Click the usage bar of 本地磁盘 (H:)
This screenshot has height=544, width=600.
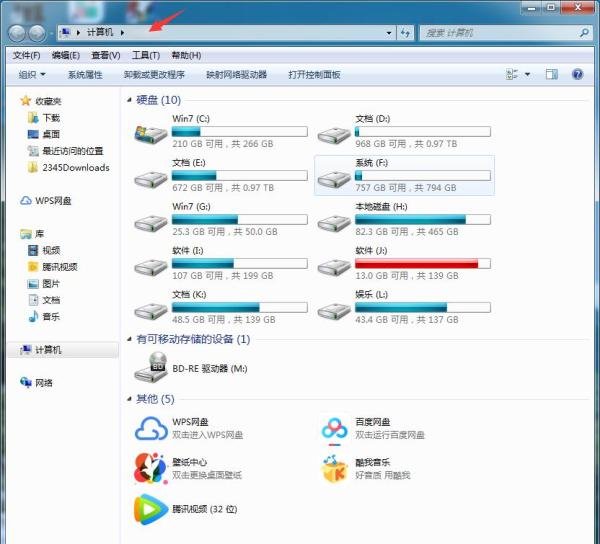coord(423,220)
